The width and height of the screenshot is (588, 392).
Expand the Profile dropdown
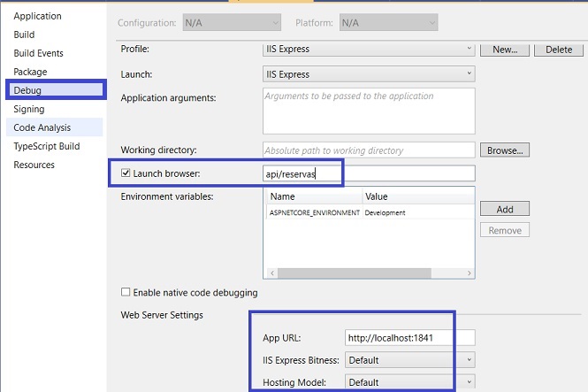pyautogui.click(x=369, y=50)
